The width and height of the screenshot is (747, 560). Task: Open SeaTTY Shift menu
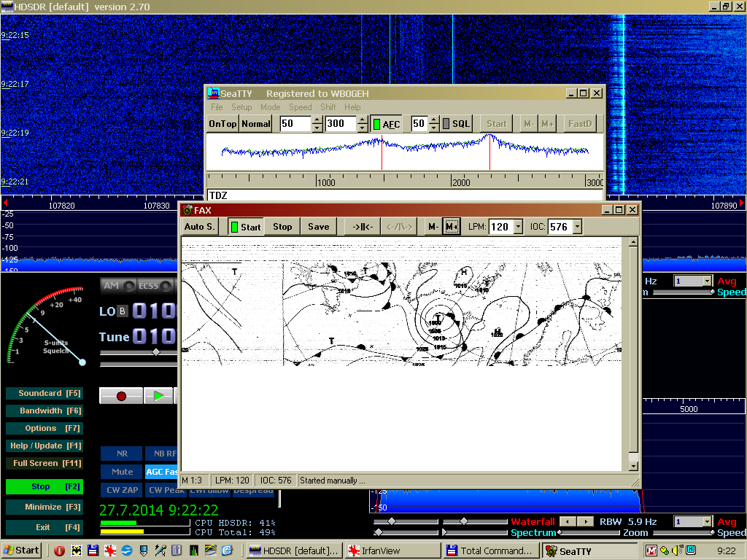click(x=328, y=107)
